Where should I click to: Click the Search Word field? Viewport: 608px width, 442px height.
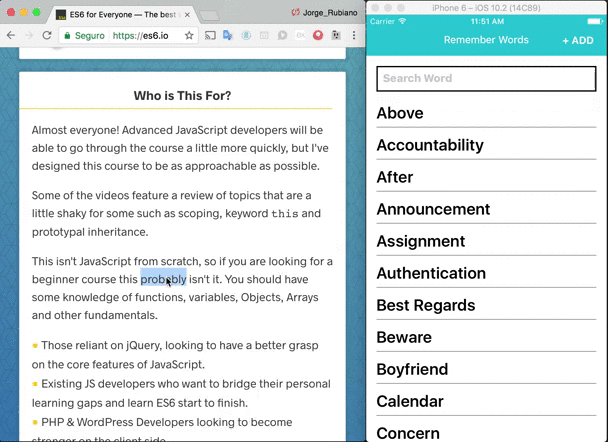486,79
